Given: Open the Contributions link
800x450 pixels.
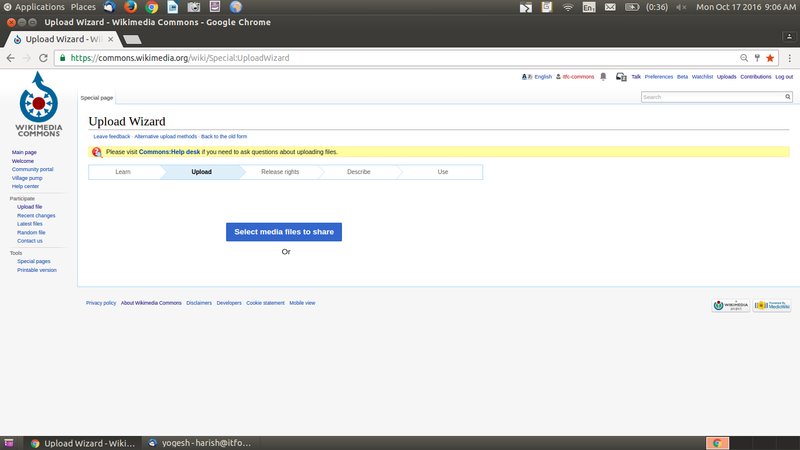Looking at the screenshot, I should click(756, 77).
